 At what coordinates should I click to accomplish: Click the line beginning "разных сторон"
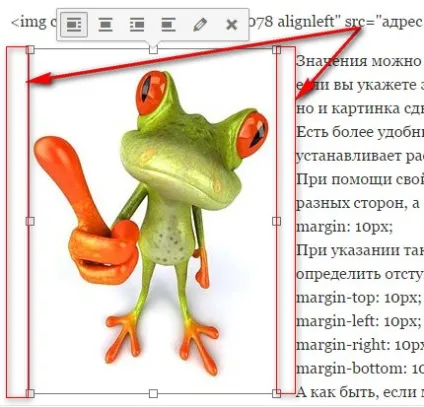358,203
